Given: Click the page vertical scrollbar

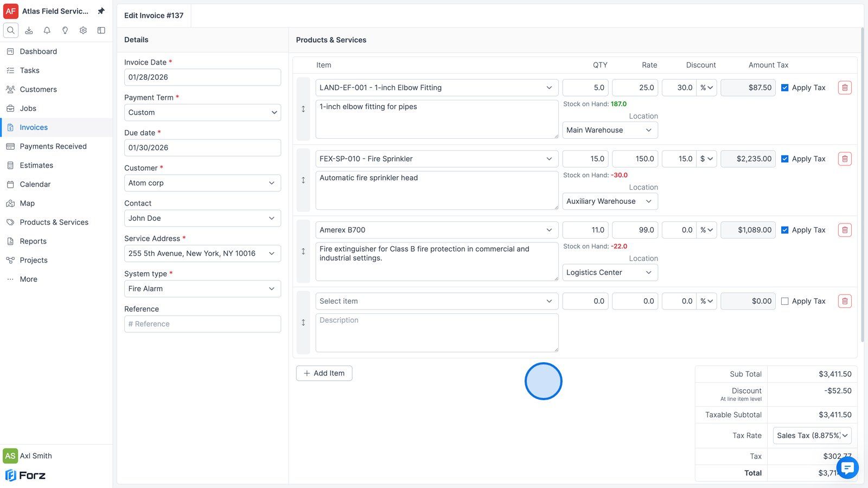Looking at the screenshot, I should tap(863, 184).
